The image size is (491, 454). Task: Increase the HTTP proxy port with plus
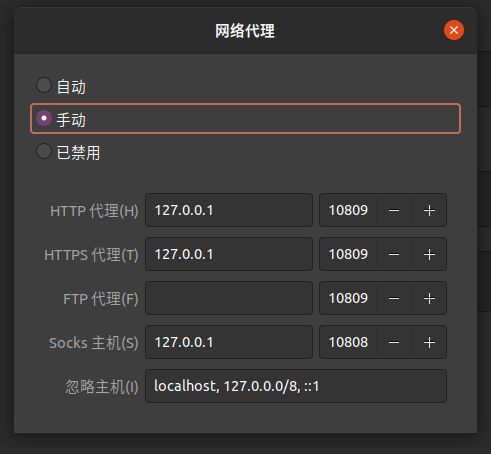click(x=429, y=210)
